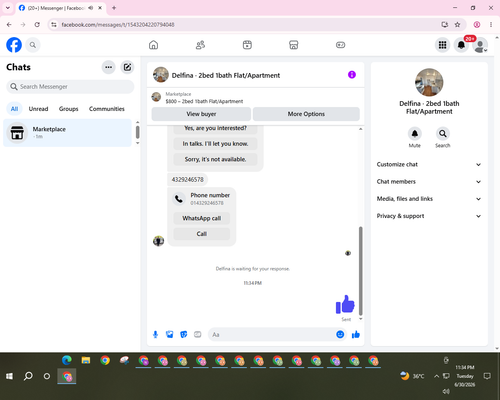This screenshot has height=400, width=500.
Task: Choose quick reply 'Yes, are you interested?'
Action: 215,128
